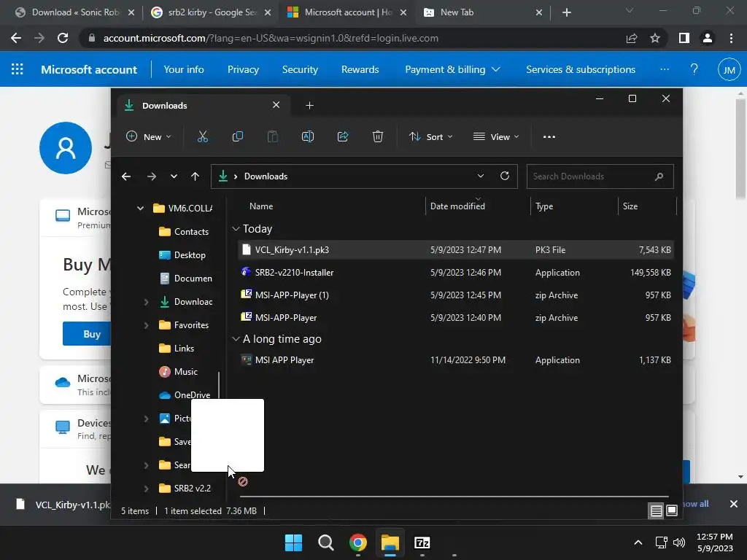The image size is (747, 560).
Task: Expand address bar history dropdown chevron
Action: coord(481,176)
